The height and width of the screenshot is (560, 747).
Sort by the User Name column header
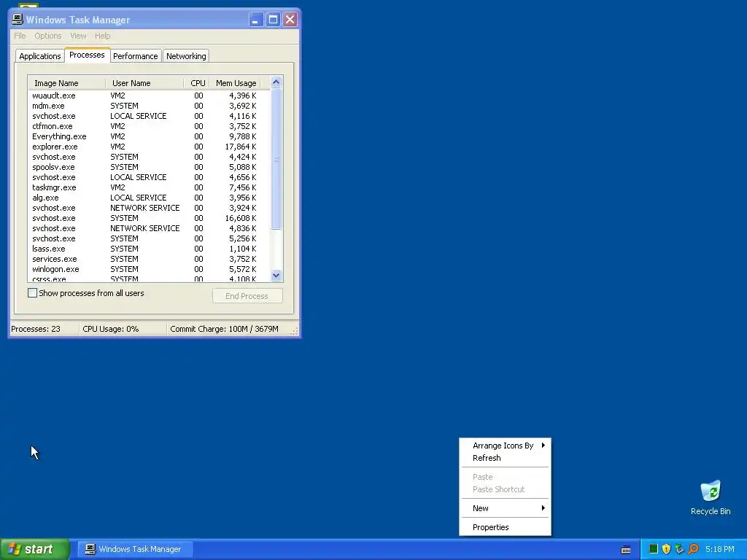(144, 83)
